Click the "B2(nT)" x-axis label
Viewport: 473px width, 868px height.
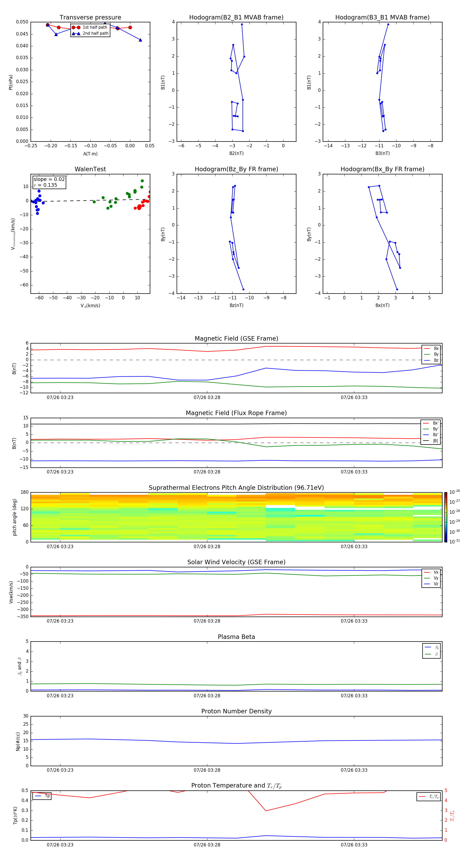tap(236, 153)
